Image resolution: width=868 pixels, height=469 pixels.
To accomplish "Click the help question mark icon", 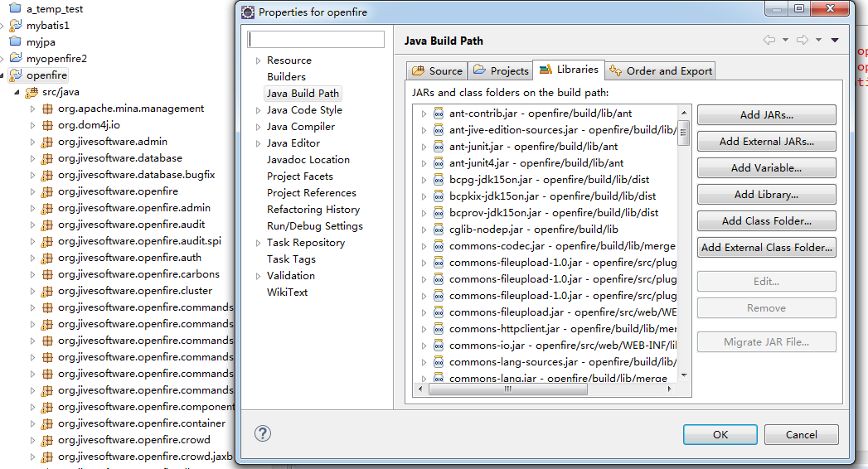I will coord(263,433).
